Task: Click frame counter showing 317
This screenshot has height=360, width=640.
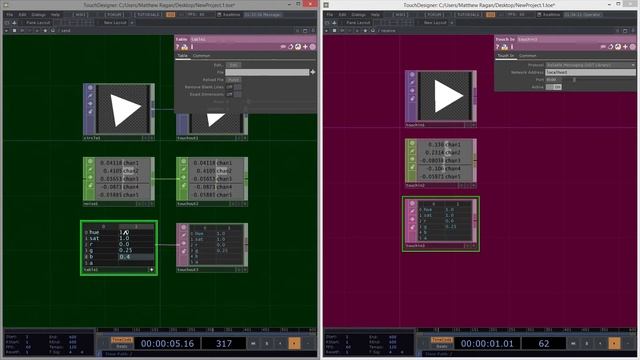Action: tap(223, 344)
